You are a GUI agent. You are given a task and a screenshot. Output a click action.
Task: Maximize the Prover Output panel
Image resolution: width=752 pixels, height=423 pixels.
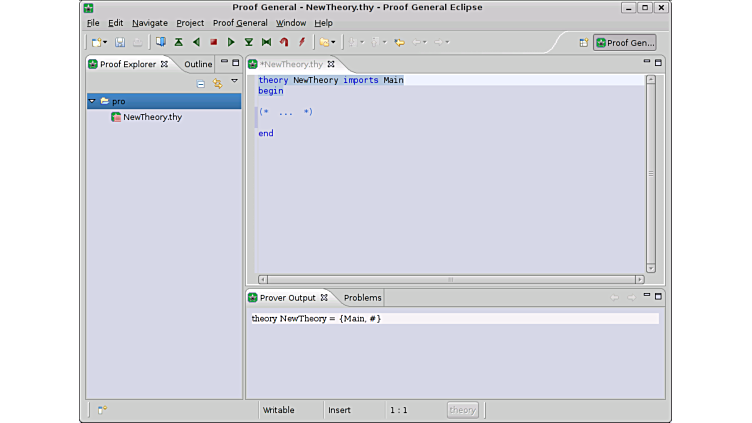coord(658,297)
